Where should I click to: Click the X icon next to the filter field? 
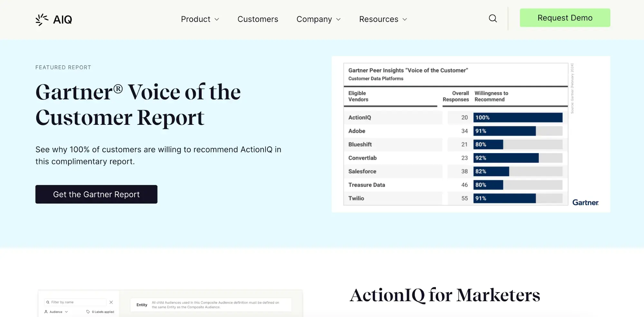pos(111,302)
